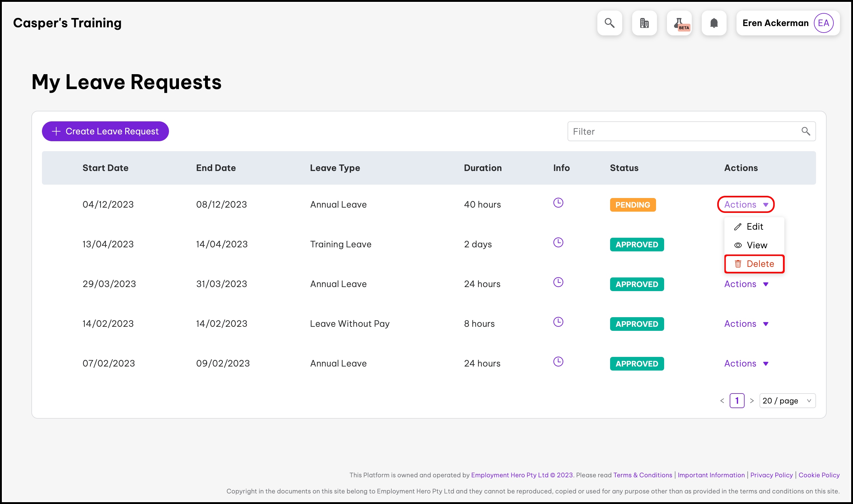Open the BETA lab flask icon

pyautogui.click(x=679, y=23)
